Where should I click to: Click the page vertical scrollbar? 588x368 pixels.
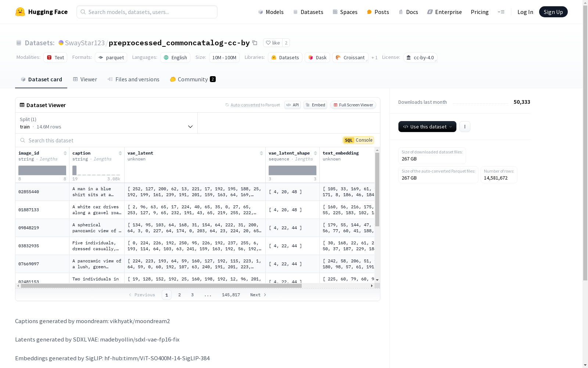click(x=585, y=144)
